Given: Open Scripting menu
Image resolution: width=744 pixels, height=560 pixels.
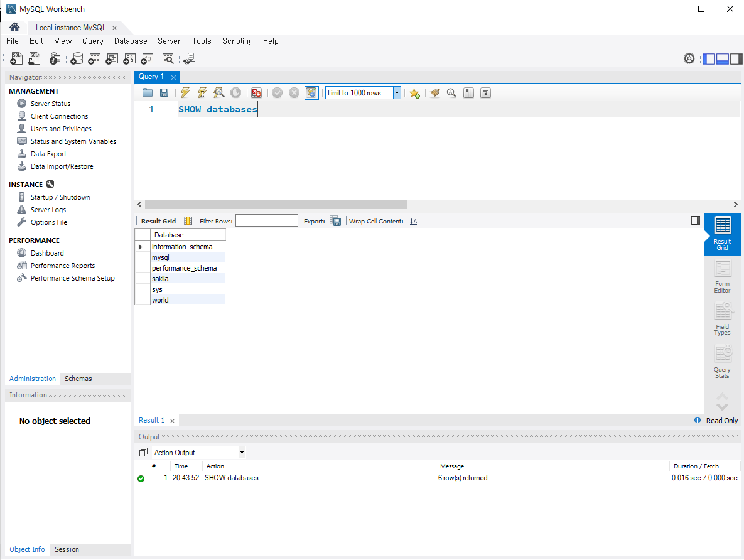Looking at the screenshot, I should tap(237, 41).
